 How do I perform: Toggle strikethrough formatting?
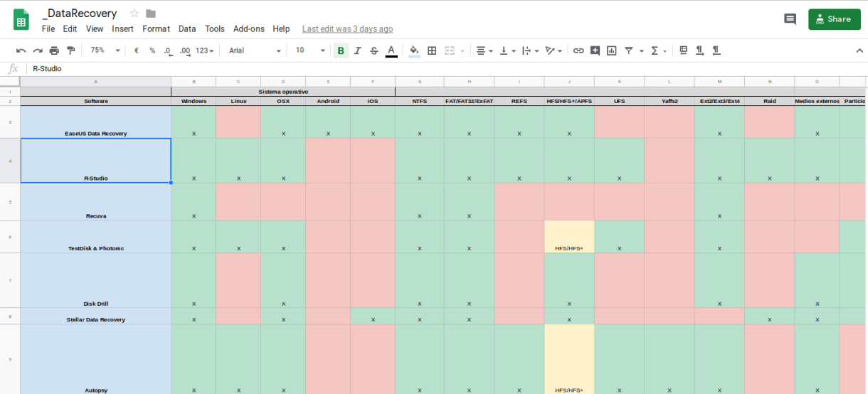pyautogui.click(x=374, y=50)
